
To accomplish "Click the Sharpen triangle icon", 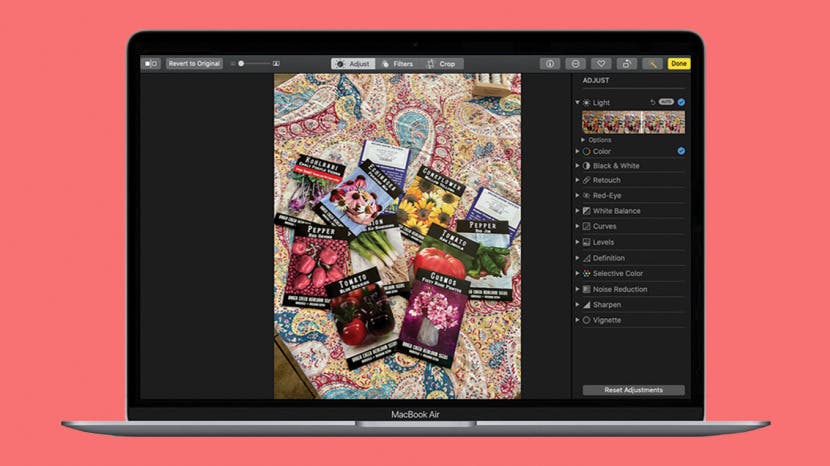I will [x=587, y=304].
